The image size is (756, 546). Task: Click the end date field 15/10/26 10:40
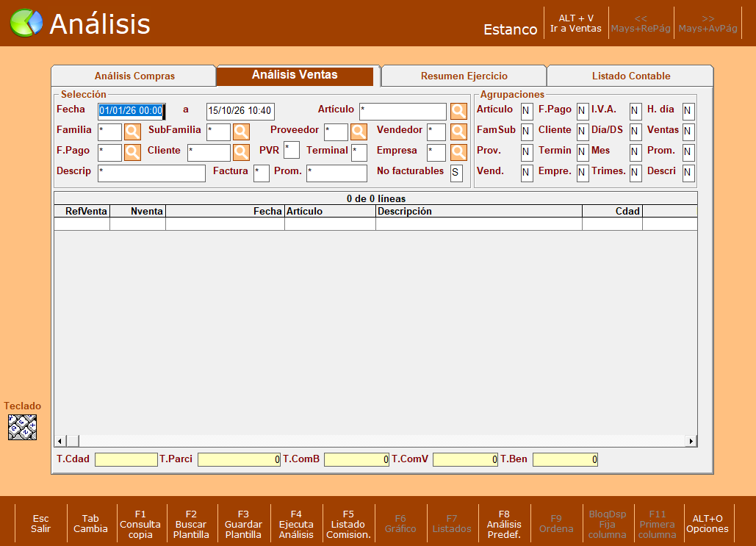pos(240,111)
